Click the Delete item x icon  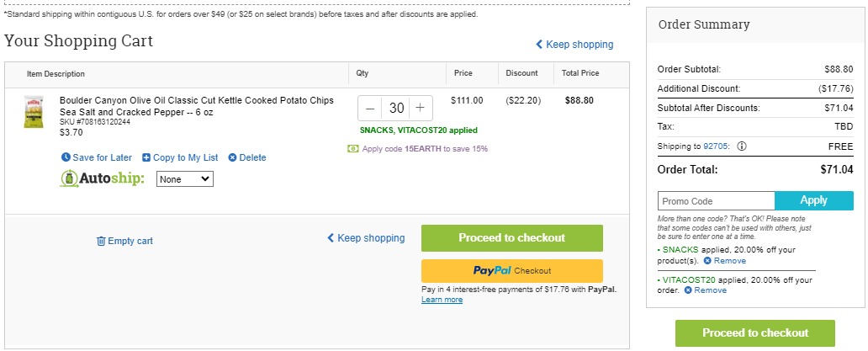(232, 157)
